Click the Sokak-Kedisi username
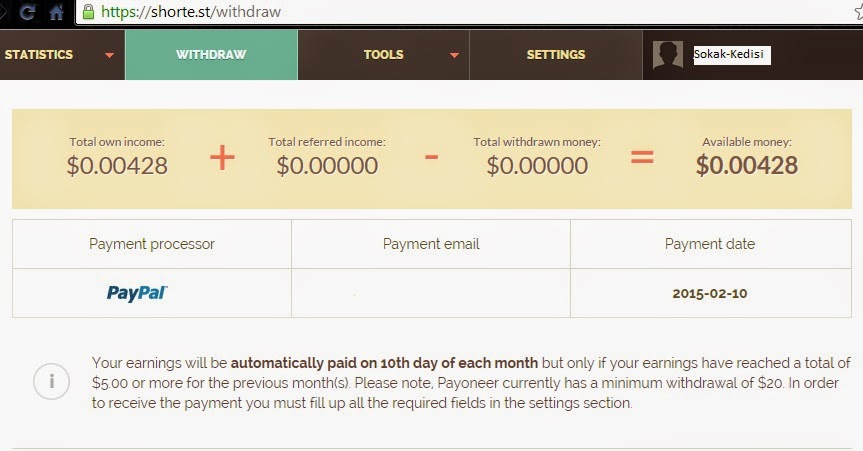 (x=731, y=55)
